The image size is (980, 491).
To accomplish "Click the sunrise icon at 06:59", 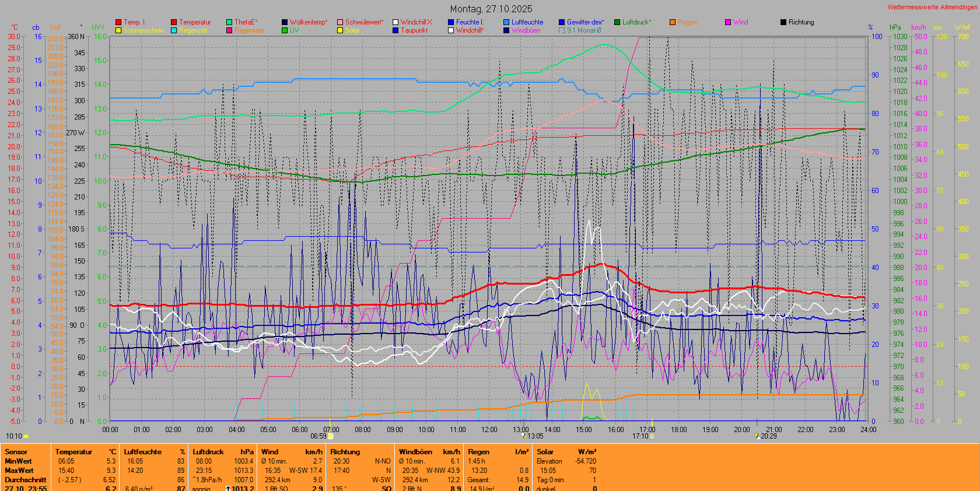I will tap(331, 436).
